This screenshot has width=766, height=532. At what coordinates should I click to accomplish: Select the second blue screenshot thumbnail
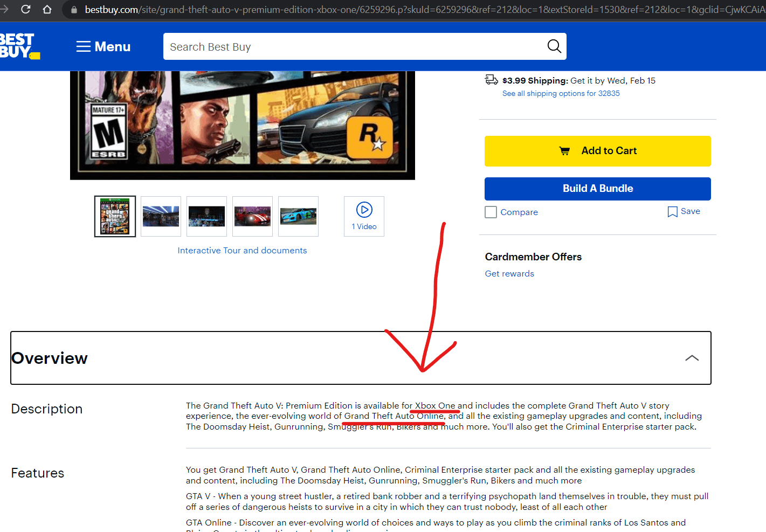click(161, 216)
